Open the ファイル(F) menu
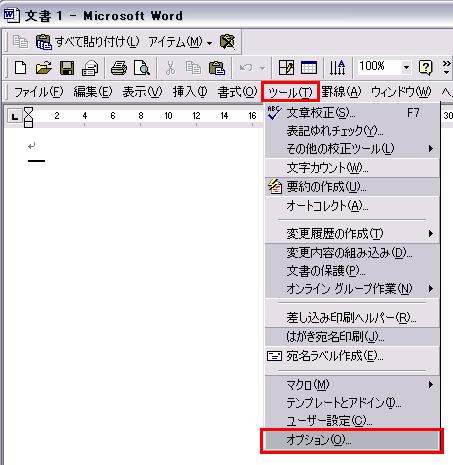 pyautogui.click(x=38, y=92)
